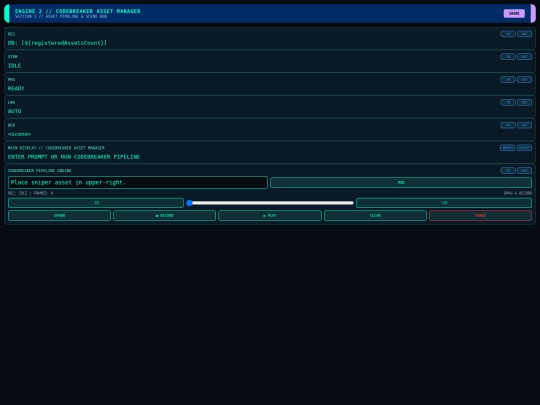Click the 'ENGINE 2 // CODEBREAKER ASSET MANAGER' title
This screenshot has height=405, width=540.
[77, 11]
